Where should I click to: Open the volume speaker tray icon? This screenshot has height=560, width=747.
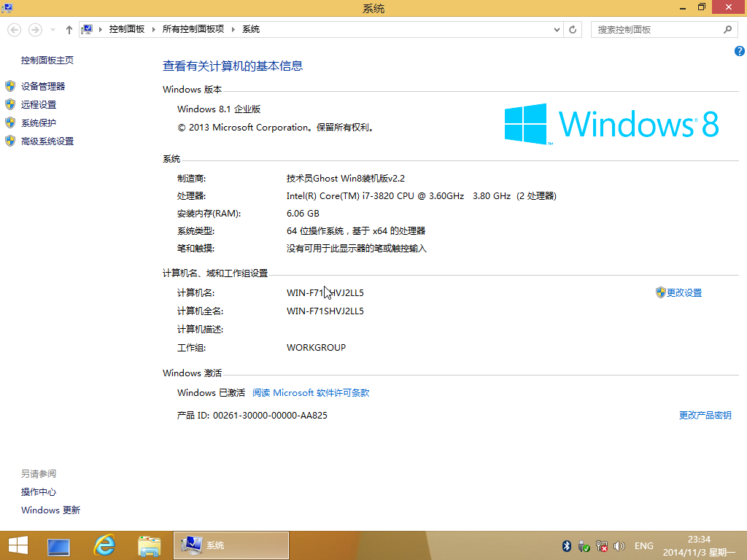tap(619, 546)
